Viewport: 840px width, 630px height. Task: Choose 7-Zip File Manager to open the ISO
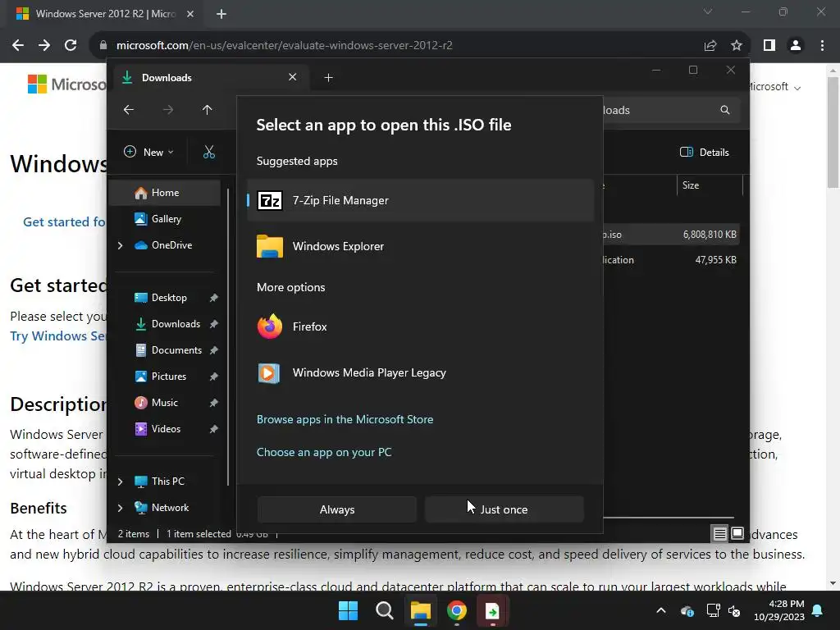click(x=421, y=200)
